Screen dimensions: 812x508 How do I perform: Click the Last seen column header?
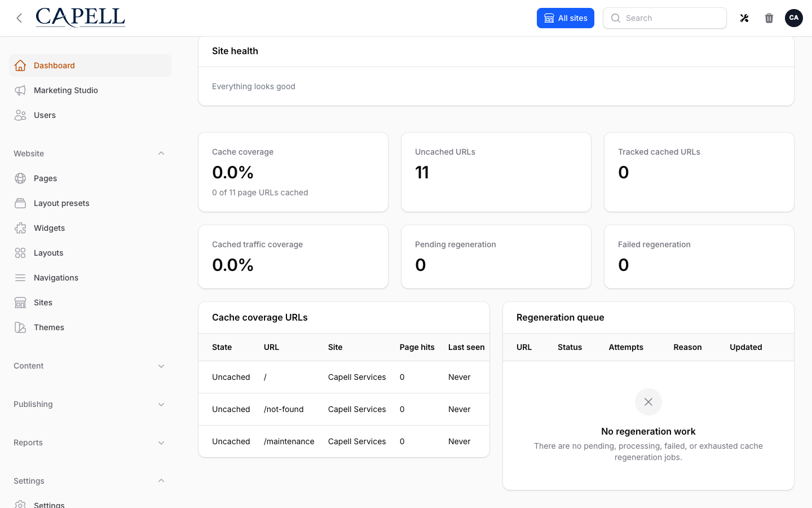click(x=466, y=347)
